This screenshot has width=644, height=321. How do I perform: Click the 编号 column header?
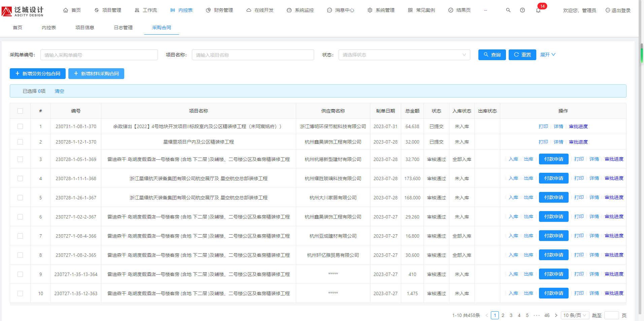(x=76, y=111)
